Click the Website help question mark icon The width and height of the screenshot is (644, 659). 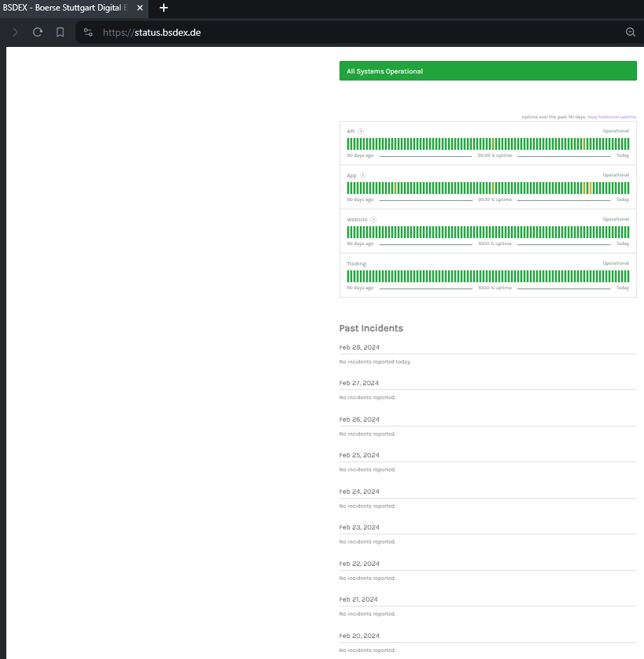pos(373,219)
